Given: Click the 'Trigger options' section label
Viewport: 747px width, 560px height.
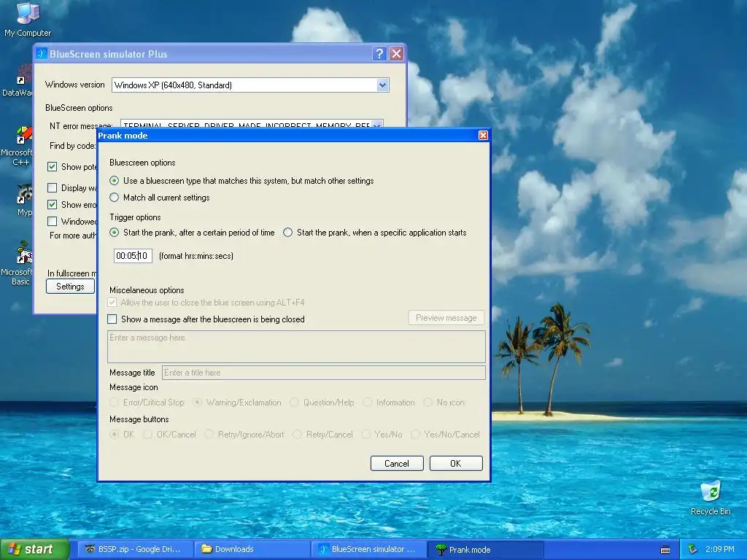Looking at the screenshot, I should [x=135, y=217].
